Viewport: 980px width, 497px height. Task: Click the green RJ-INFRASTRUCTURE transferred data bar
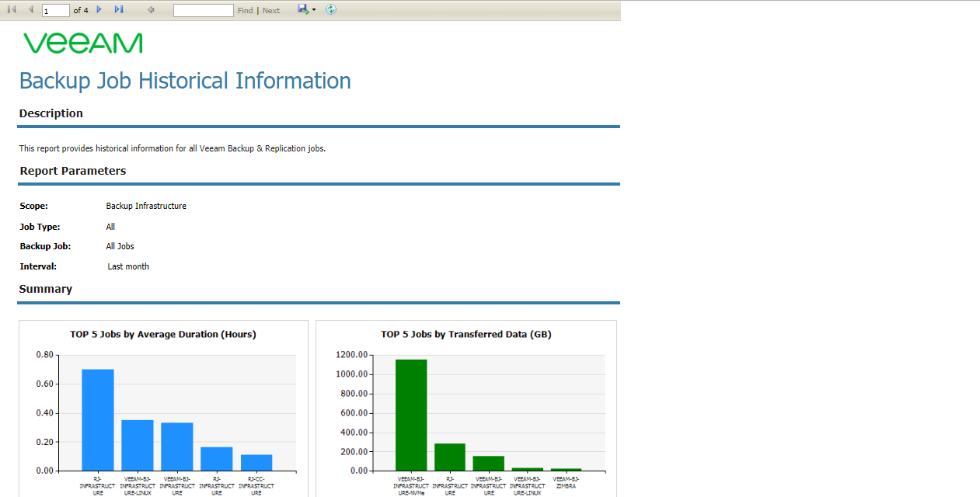pos(450,457)
